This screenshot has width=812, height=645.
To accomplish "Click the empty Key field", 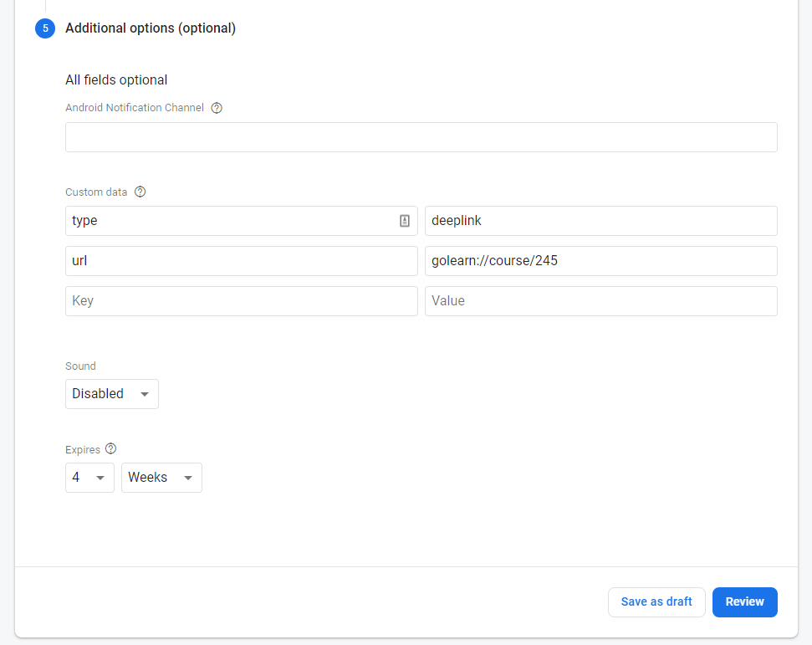I will (241, 300).
